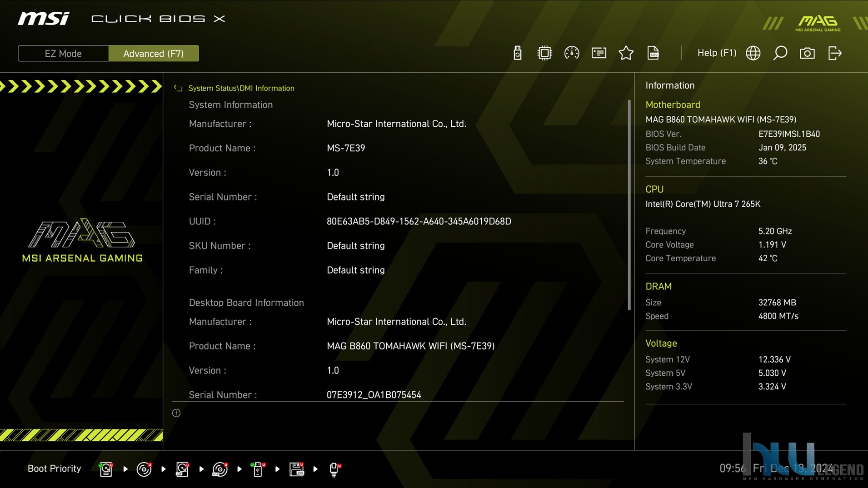The image size is (868, 488).
Task: Click the DRAM Speed 4800 MT/s value
Action: click(778, 316)
